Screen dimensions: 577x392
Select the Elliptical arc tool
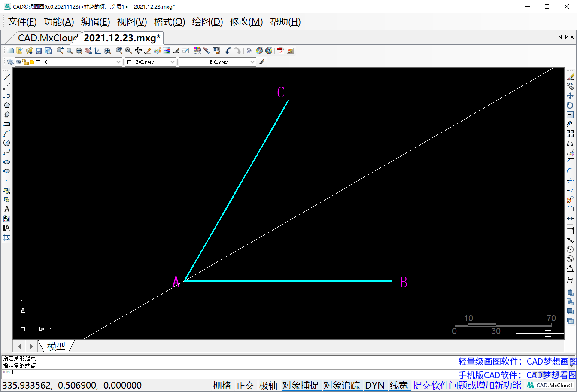pyautogui.click(x=7, y=171)
